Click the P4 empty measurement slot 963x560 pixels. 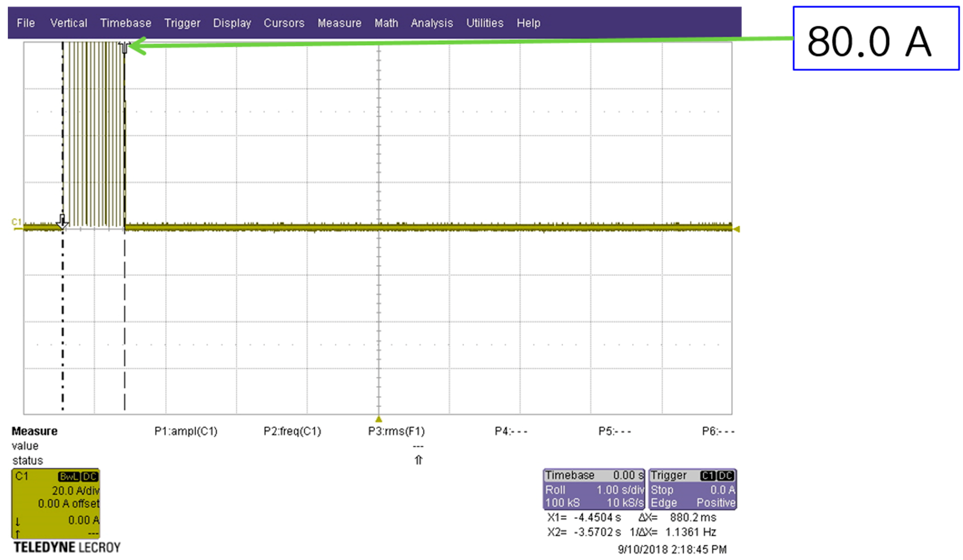click(x=511, y=431)
